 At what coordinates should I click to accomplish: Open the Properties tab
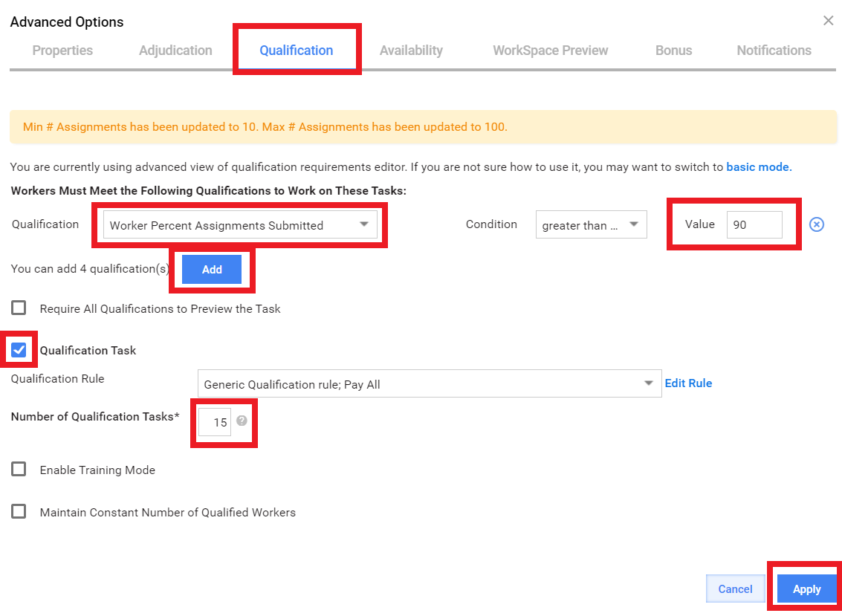pyautogui.click(x=62, y=51)
